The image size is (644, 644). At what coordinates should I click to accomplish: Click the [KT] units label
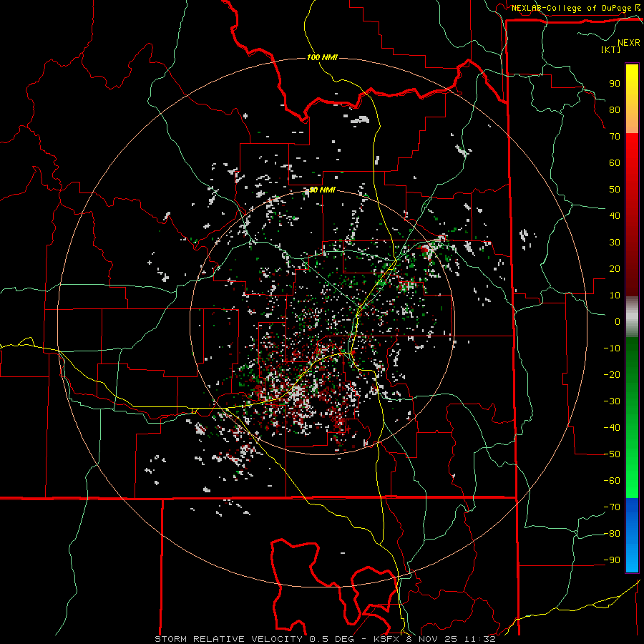(611, 49)
